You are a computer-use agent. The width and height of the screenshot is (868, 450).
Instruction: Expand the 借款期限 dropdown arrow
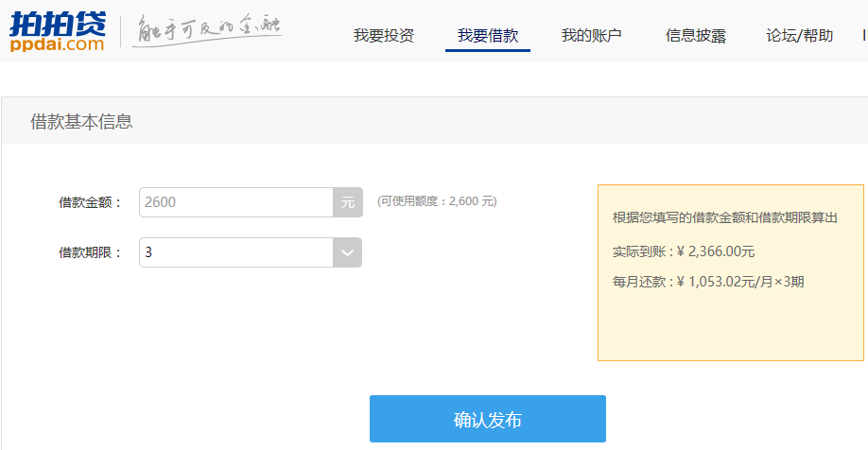pos(348,252)
